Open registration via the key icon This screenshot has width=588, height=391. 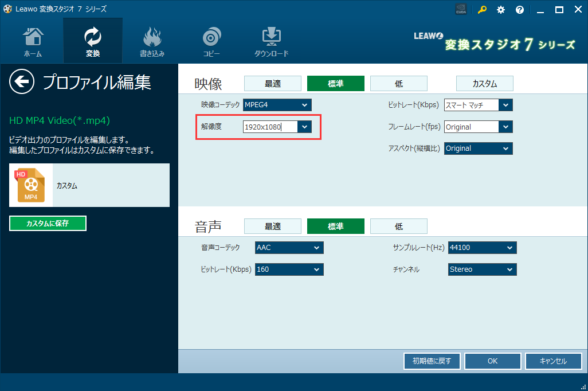click(482, 10)
